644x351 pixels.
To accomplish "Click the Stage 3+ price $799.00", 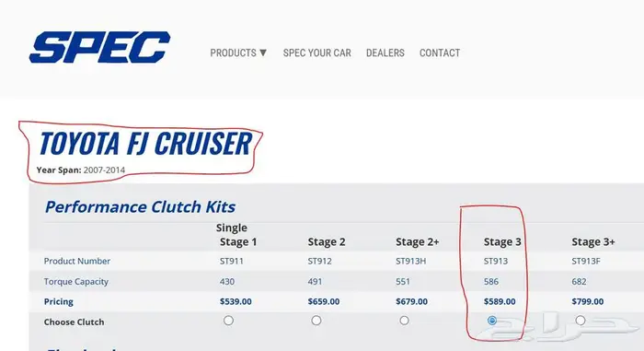I will [x=588, y=301].
